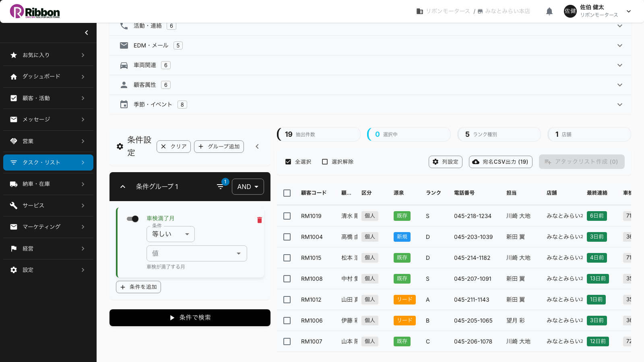Open the 営業 menu item
This screenshot has width=644, height=362.
tap(48, 141)
